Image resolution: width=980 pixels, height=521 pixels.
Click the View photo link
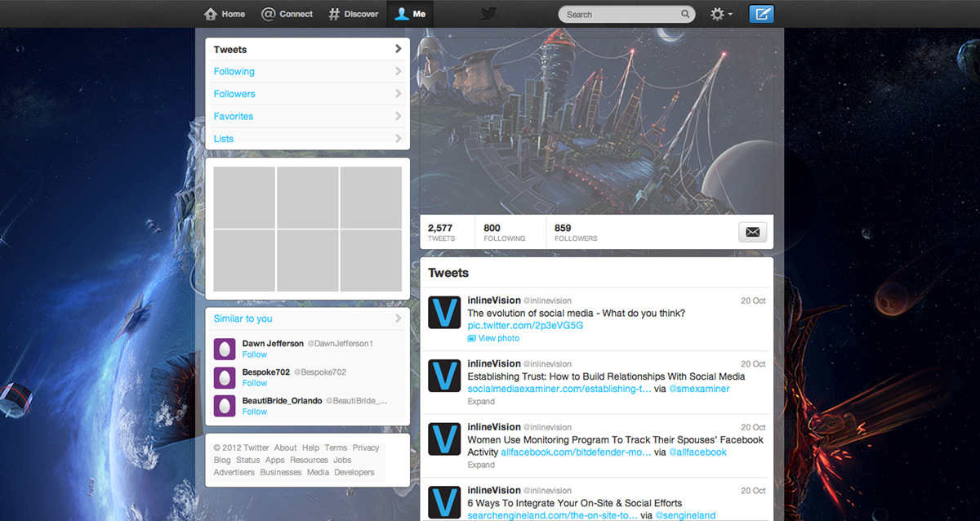498,338
